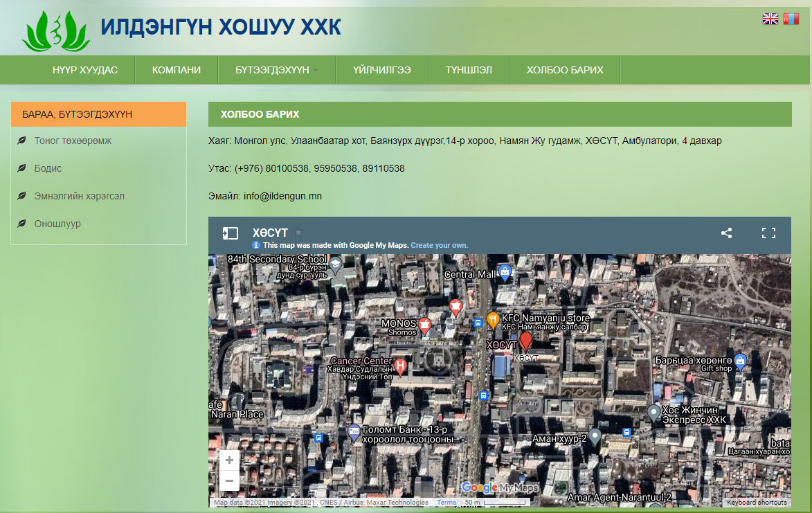Viewport: 812px width, 513px height.
Task: Open the map Terms link
Action: tap(446, 503)
